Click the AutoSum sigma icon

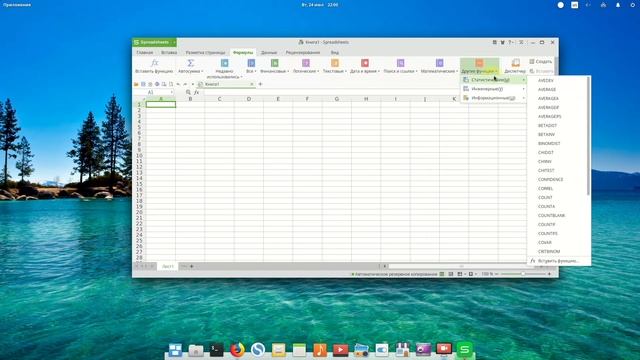tap(190, 63)
